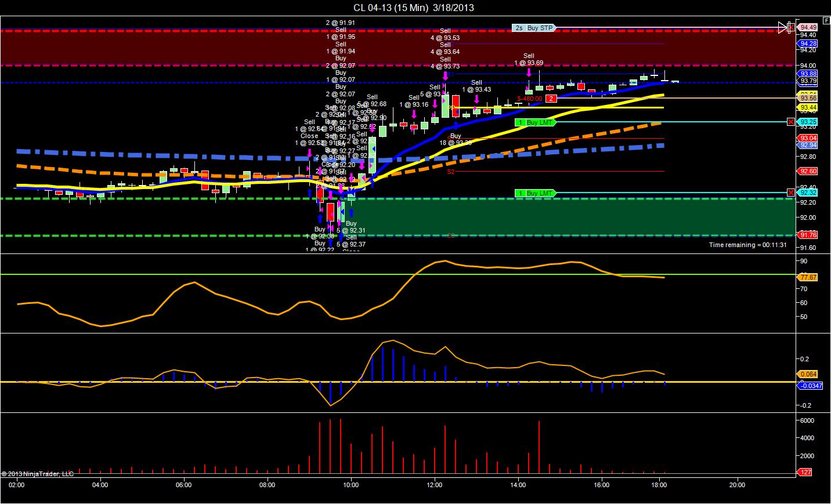Screen dimensions: 831x504
Task: Click the blue -0.0347 histogram value marker
Action: coord(811,386)
